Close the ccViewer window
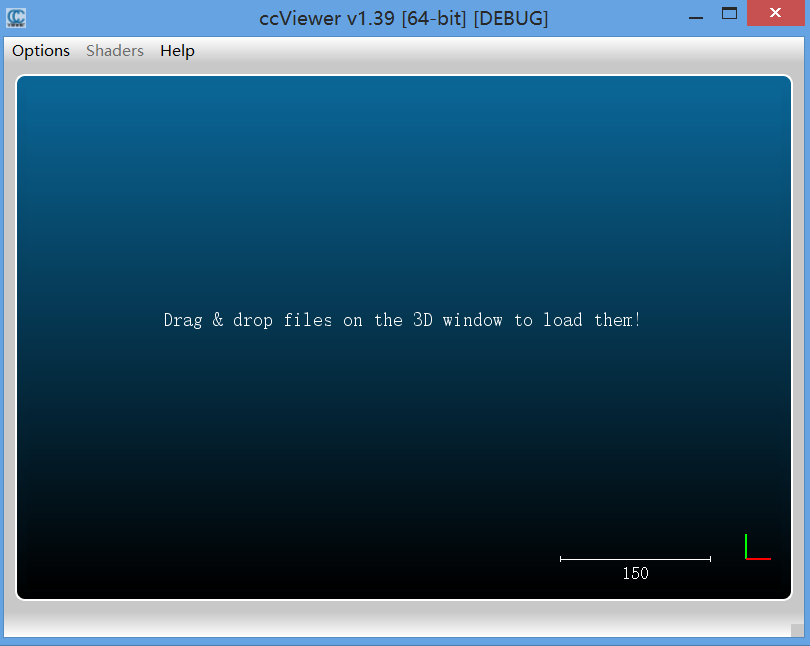The width and height of the screenshot is (810, 646). tap(775, 13)
